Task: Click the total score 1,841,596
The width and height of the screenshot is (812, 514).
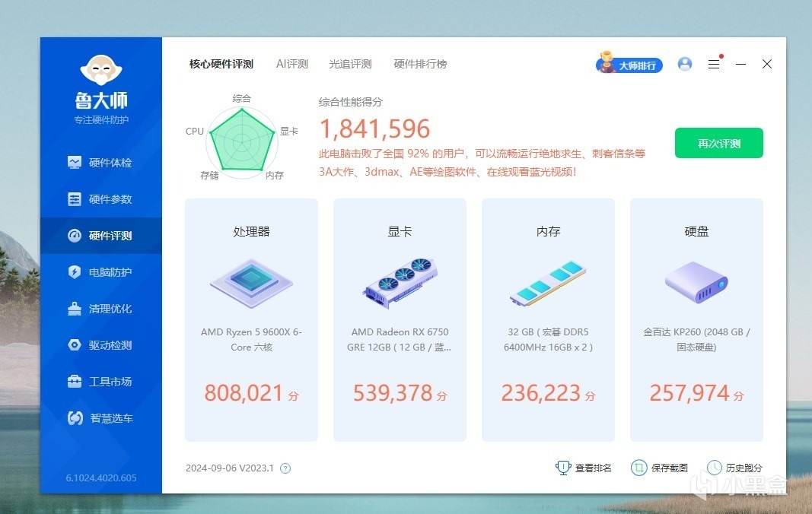Action: point(374,128)
